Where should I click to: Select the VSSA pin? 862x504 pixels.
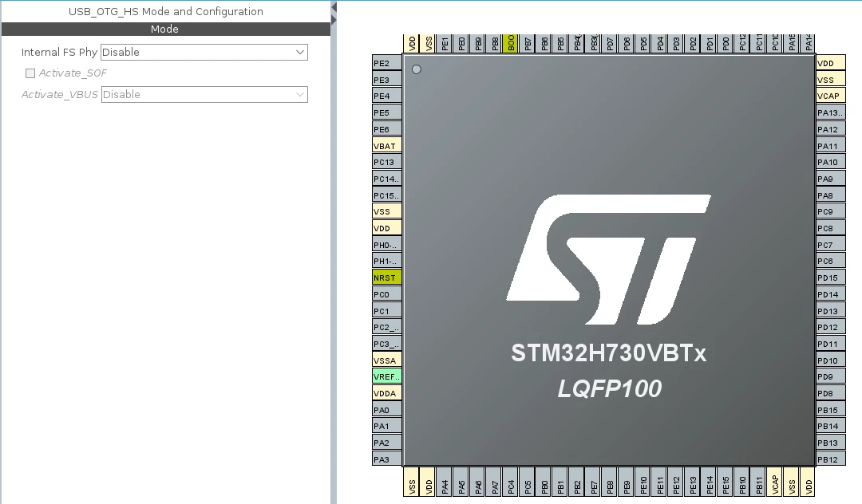tap(387, 360)
